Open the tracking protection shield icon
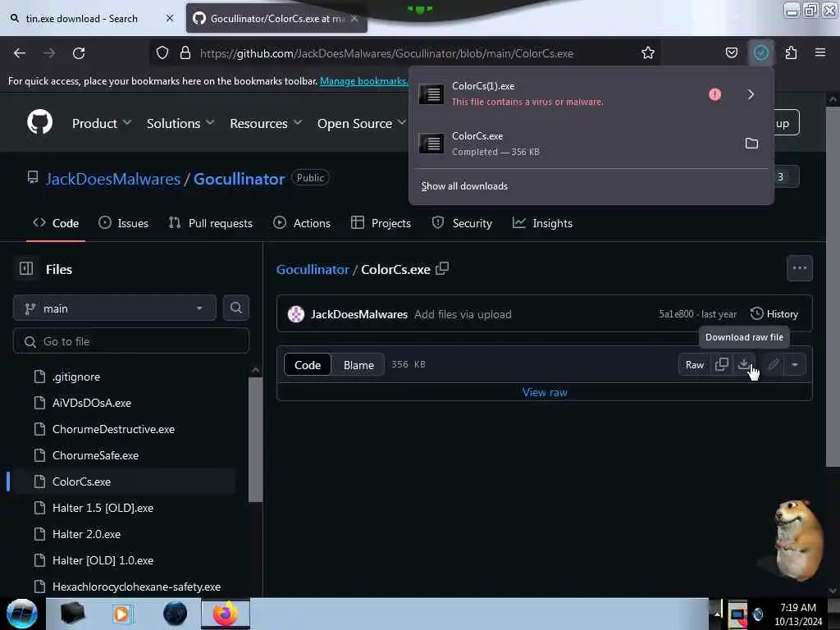The image size is (840, 630). point(162,53)
